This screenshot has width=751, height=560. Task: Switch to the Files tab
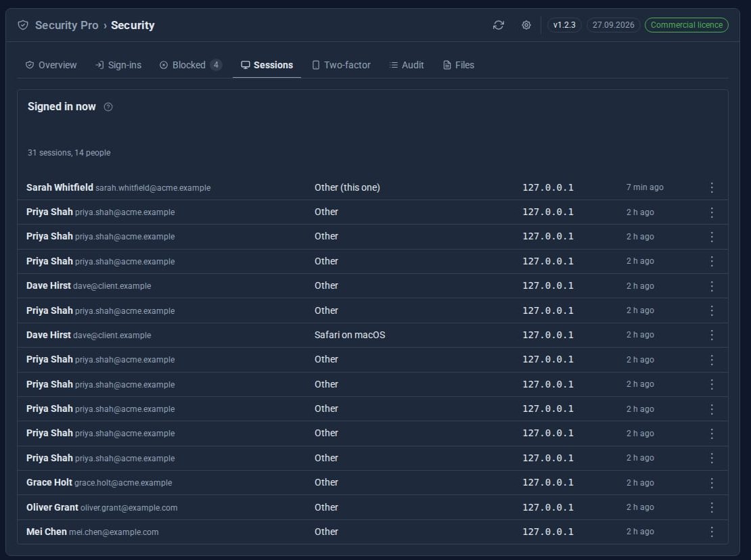pos(459,65)
